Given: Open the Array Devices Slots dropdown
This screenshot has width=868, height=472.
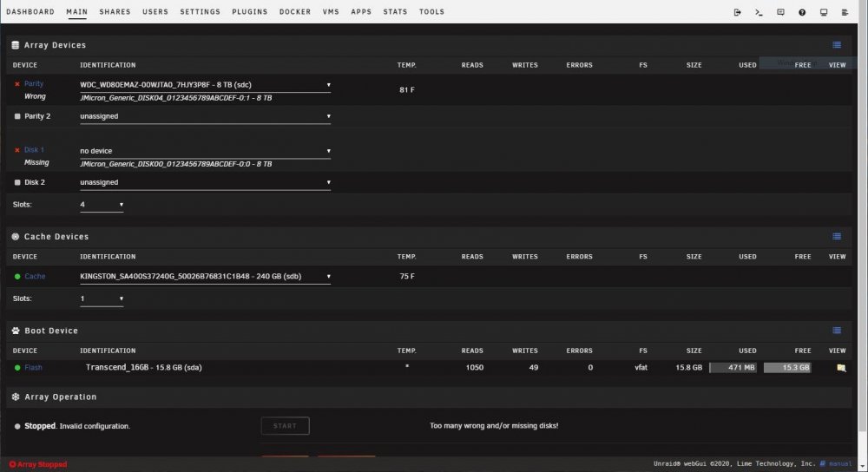Looking at the screenshot, I should [102, 205].
